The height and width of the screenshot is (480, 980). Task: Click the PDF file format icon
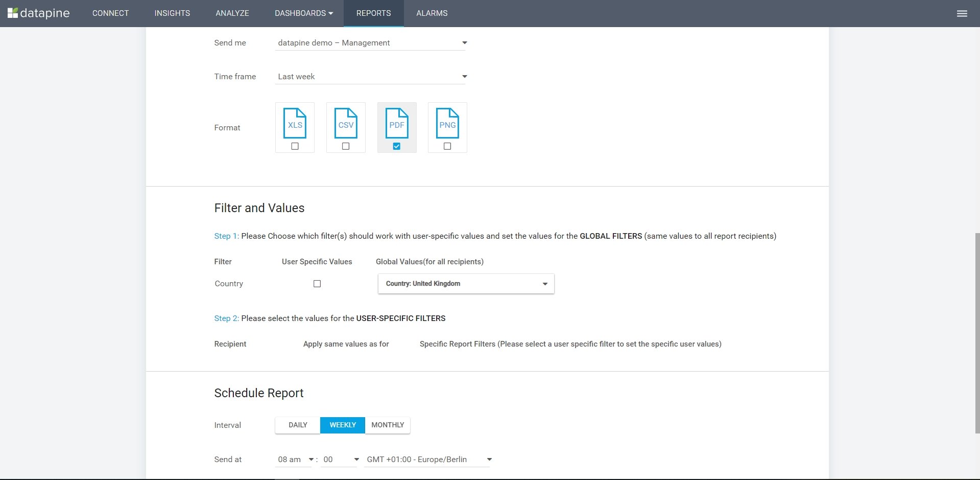pyautogui.click(x=397, y=123)
